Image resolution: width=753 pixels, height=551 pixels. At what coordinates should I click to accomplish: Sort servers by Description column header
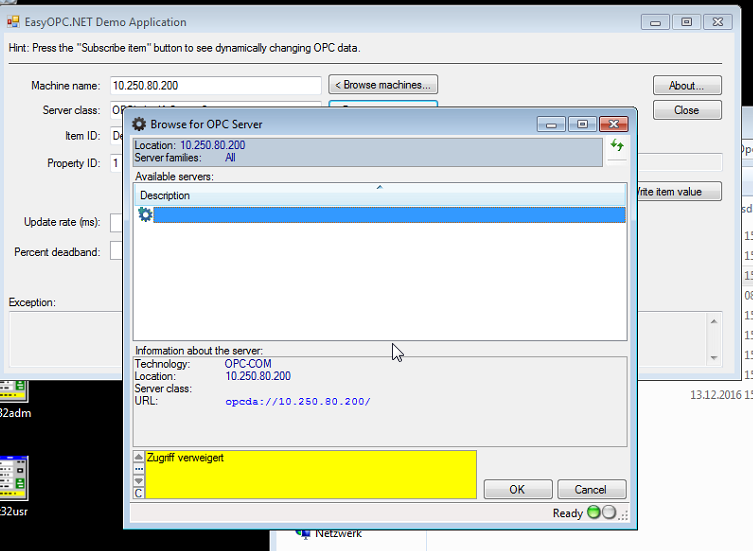pos(380,195)
